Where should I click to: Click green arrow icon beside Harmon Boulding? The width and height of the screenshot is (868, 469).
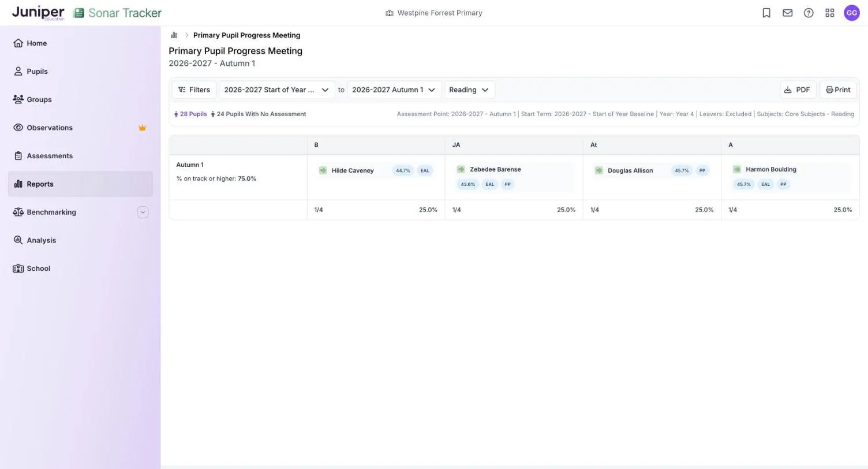click(737, 169)
